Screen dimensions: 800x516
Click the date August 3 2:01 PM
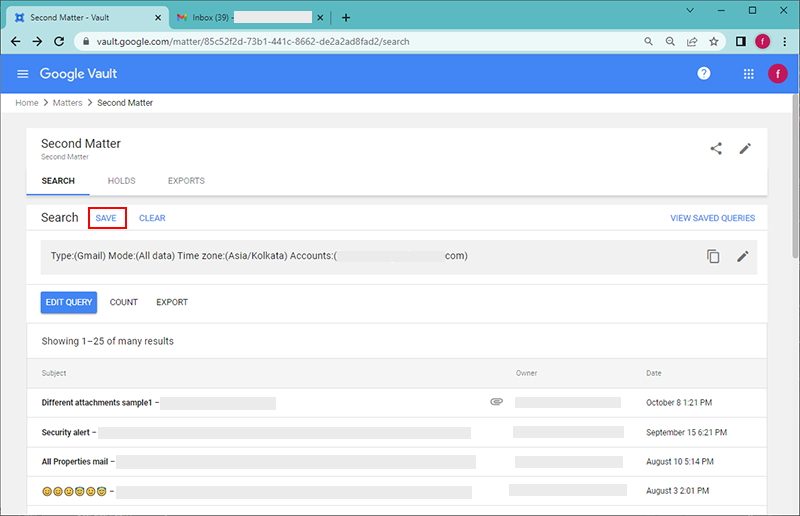click(x=677, y=490)
